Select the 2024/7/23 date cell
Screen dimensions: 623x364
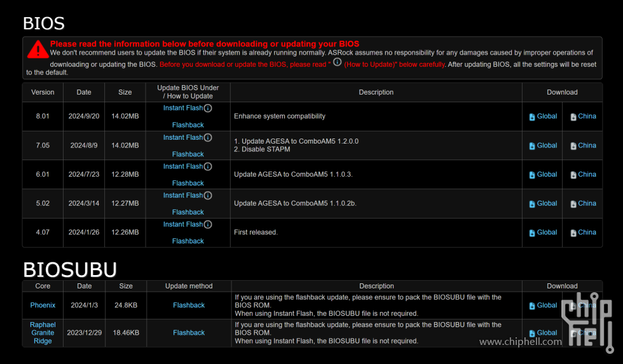click(x=84, y=174)
